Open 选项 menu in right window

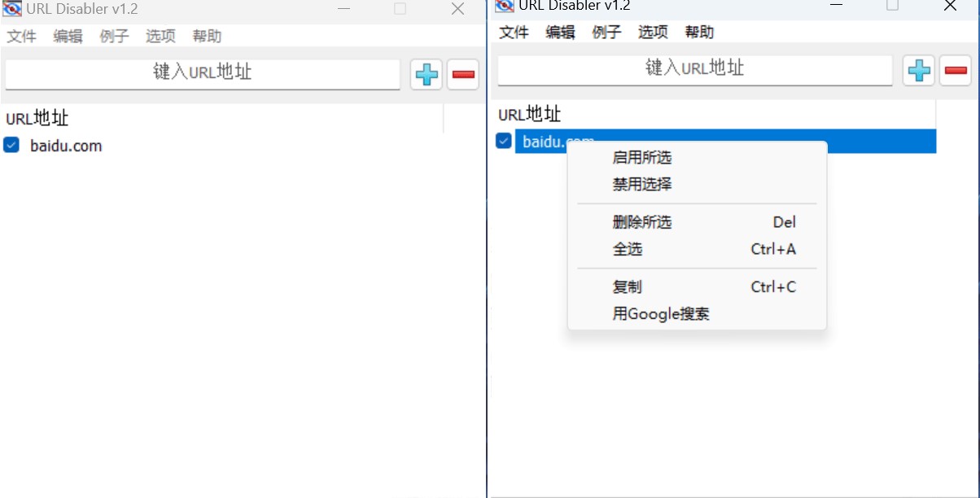[x=653, y=33]
